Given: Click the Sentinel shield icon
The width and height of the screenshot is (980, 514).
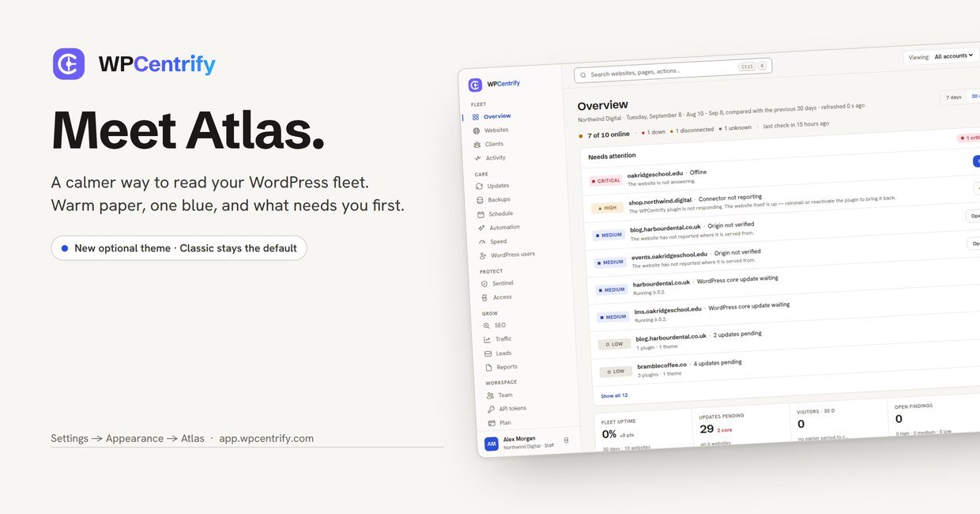Looking at the screenshot, I should click(x=484, y=283).
